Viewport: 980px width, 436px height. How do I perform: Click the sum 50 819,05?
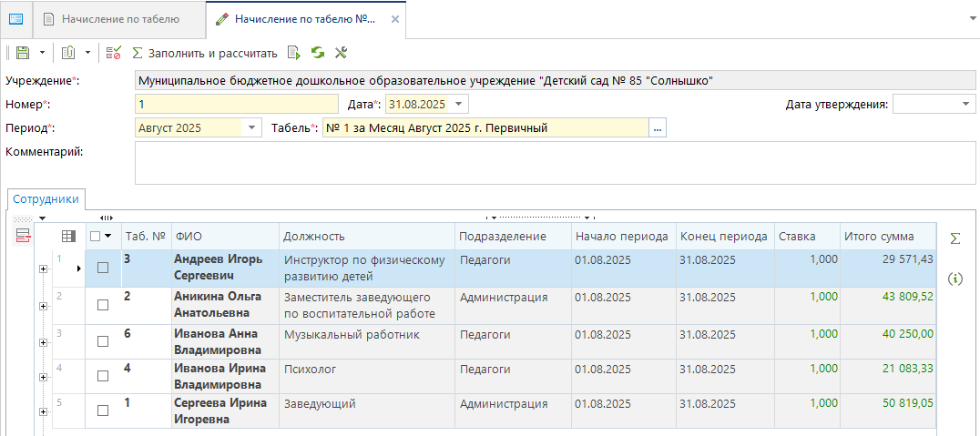pyautogui.click(x=908, y=403)
